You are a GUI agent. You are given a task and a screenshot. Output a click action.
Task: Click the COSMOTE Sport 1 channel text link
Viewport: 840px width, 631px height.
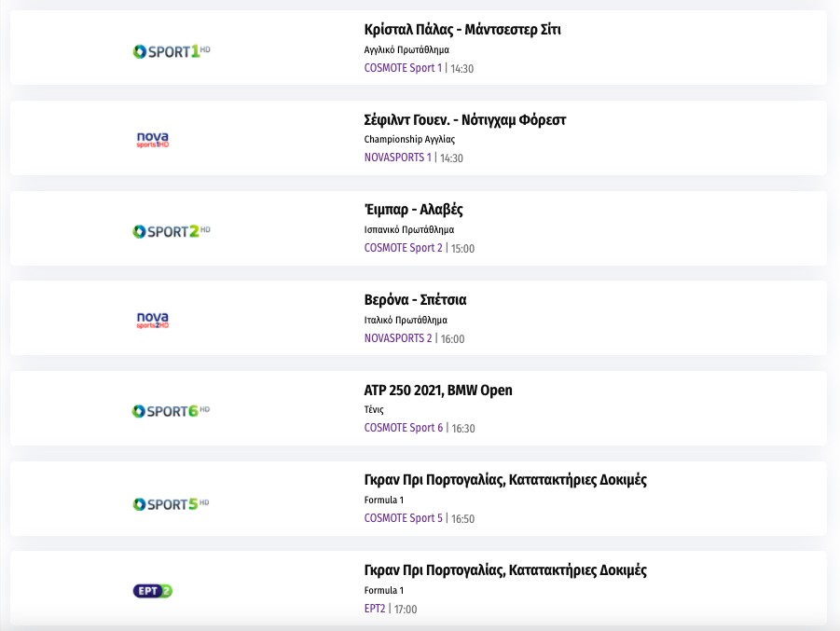[x=403, y=68]
